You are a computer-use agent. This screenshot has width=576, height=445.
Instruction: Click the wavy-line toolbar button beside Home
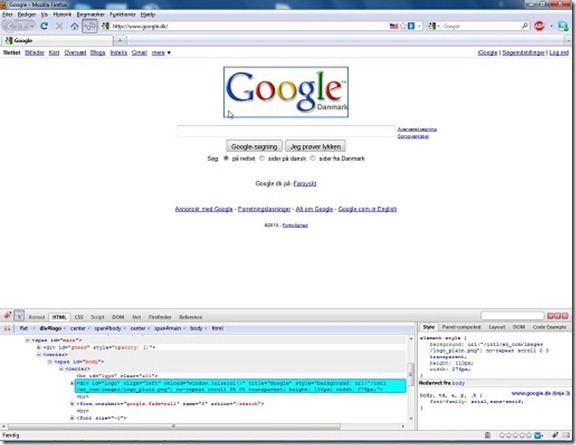pos(90,26)
